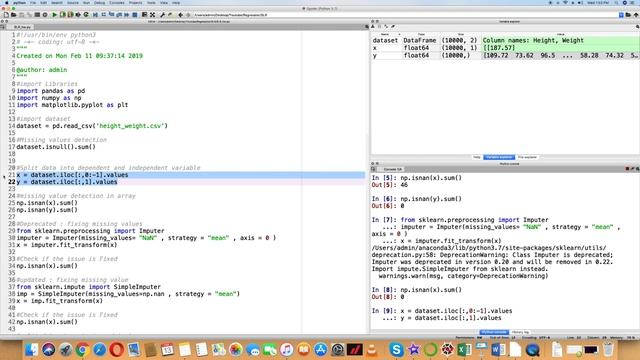The height and width of the screenshot is (360, 640).
Task: Open VLC from the Dock
Action: click(x=372, y=349)
